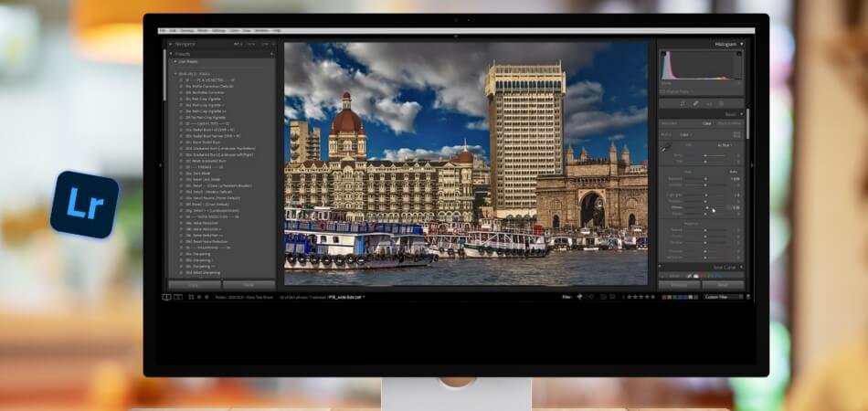This screenshot has width=868, height=411.
Task: Click the Exposure slider handle
Action: pos(705,179)
